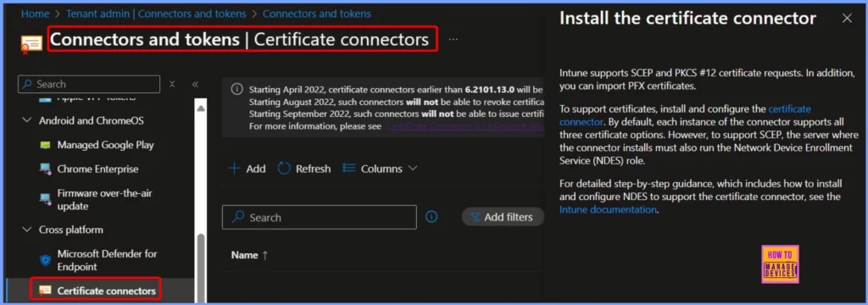Click the Microsoft Defender shield icon
868x305 pixels.
tap(46, 259)
